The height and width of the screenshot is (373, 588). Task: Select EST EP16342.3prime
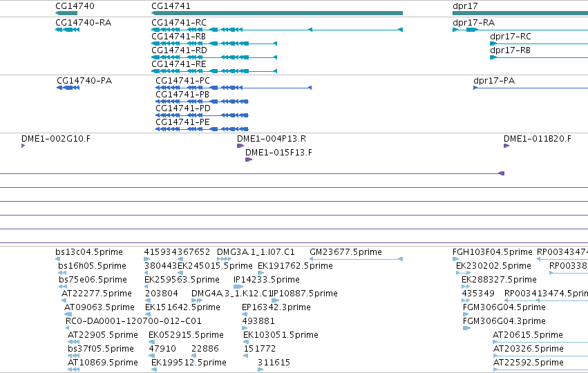coord(276,307)
